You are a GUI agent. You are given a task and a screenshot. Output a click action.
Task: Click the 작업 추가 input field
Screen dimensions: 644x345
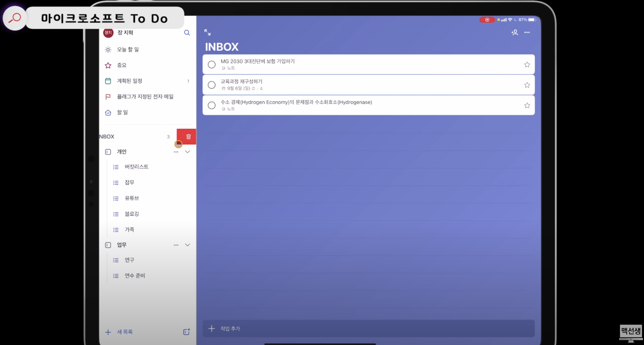pos(368,328)
